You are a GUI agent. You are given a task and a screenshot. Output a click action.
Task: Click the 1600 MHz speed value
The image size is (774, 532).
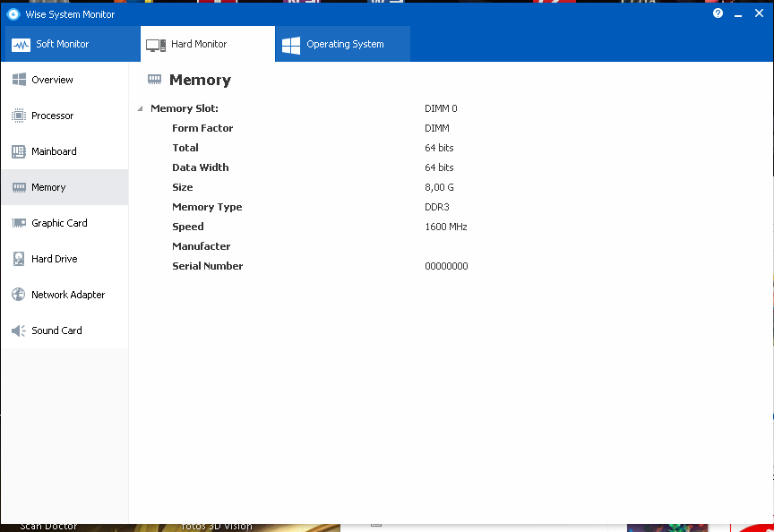pos(446,227)
